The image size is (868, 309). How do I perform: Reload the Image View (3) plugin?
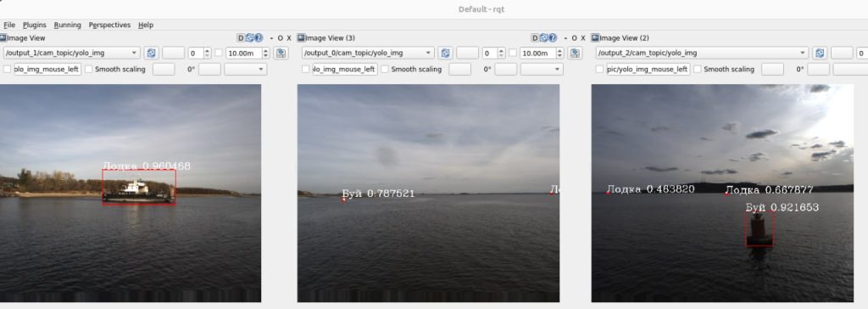click(x=543, y=37)
